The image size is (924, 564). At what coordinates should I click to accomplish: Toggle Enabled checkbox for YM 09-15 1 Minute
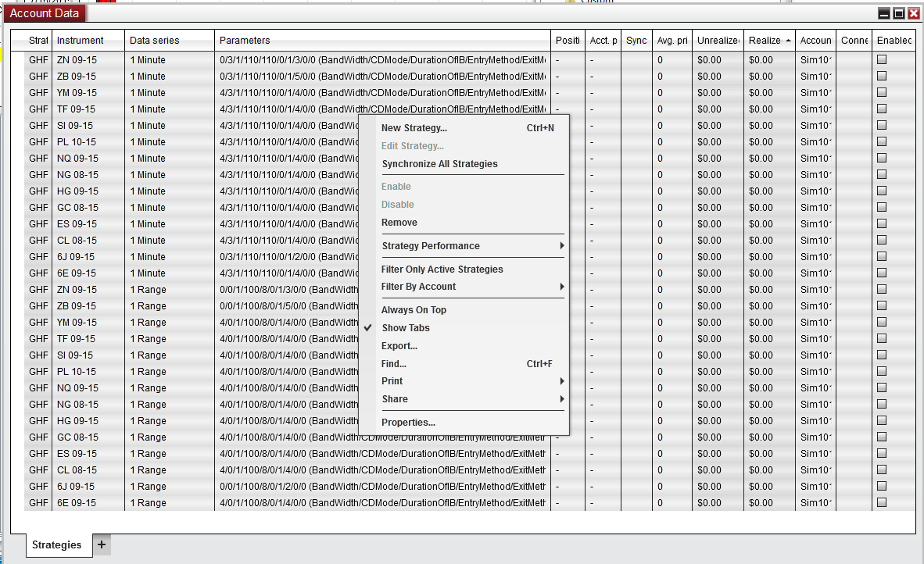882,92
